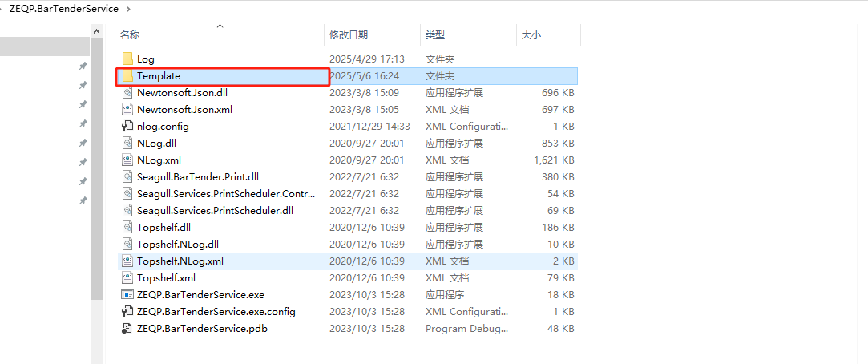
Task: Click the first pin icon in sidebar
Action: [83, 66]
